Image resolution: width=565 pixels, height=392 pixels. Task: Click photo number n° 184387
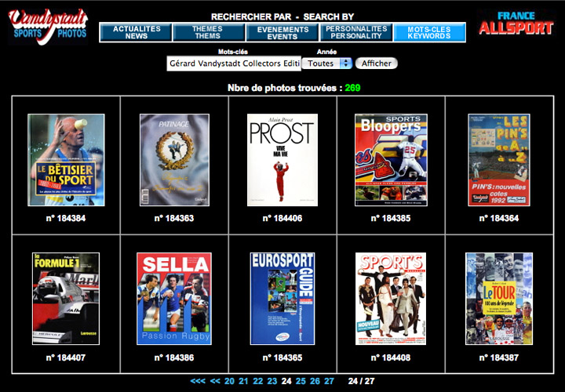point(499,358)
